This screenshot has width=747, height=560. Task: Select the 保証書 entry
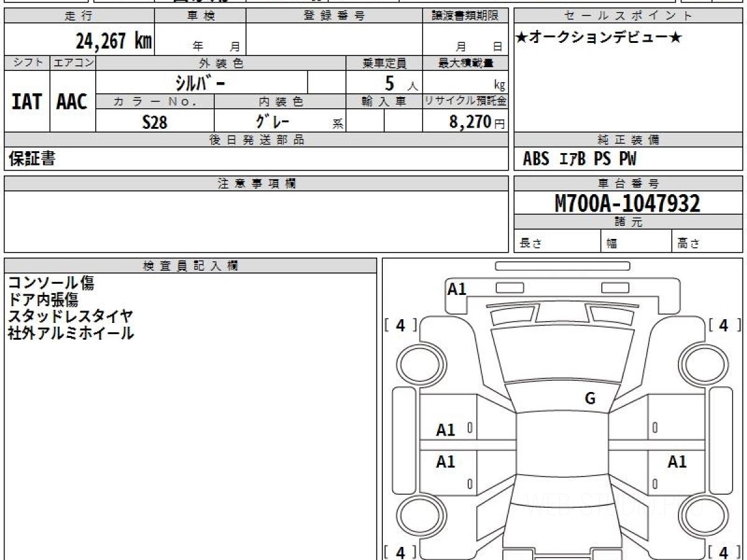point(32,159)
